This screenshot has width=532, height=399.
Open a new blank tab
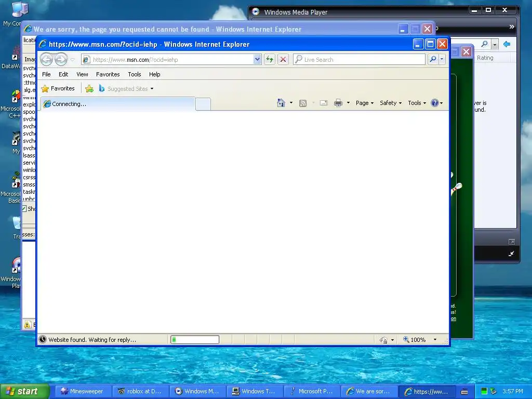[x=203, y=104]
